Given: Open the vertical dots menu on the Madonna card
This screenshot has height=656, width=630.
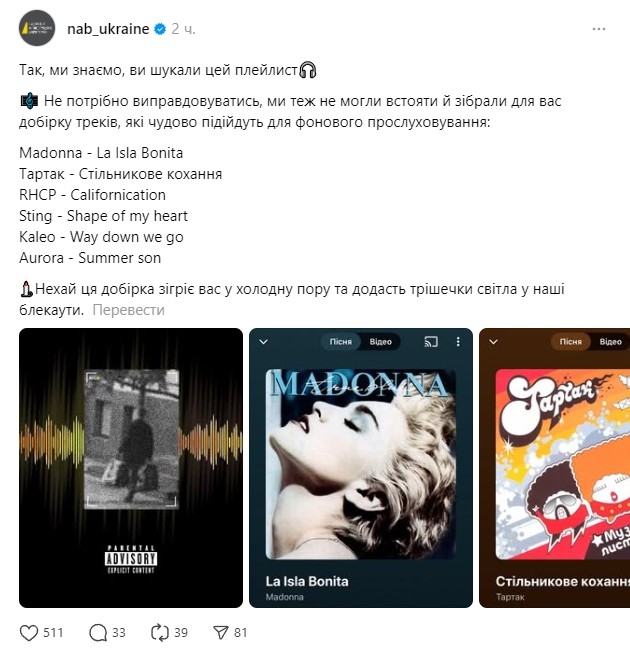Looking at the screenshot, I should point(458,342).
